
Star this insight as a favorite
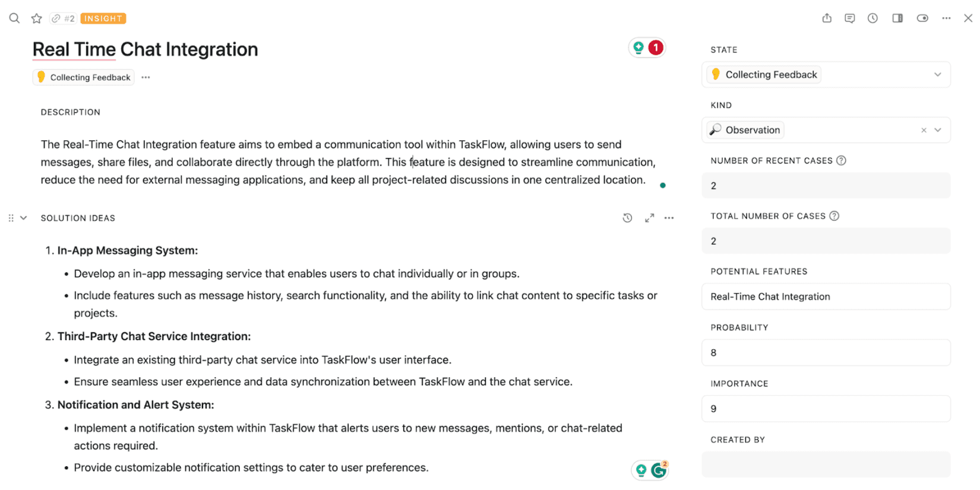pos(36,18)
